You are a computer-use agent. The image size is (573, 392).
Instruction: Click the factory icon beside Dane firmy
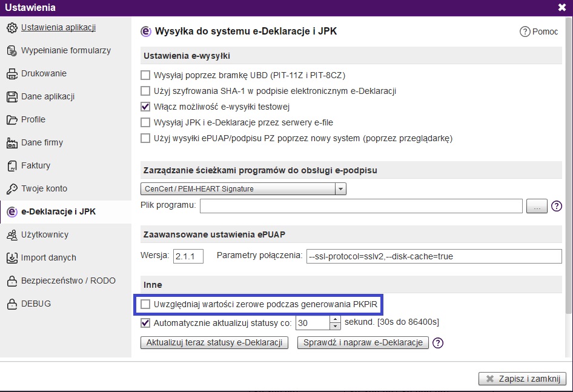12,143
